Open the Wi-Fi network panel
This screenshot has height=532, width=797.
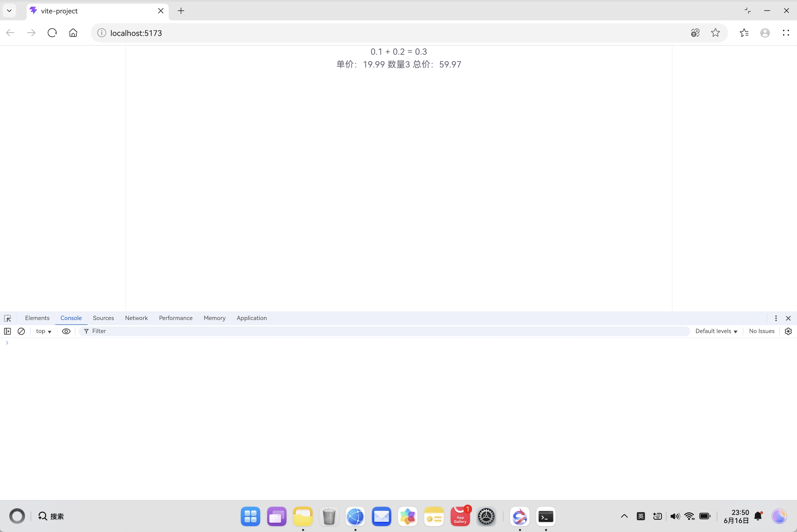pos(689,516)
